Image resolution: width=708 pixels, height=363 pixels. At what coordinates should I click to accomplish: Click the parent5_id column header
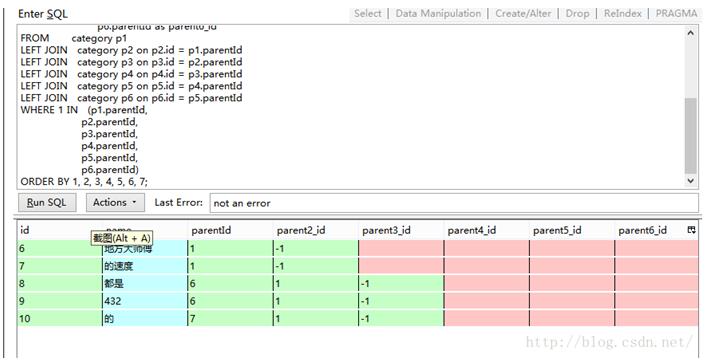tap(572, 230)
